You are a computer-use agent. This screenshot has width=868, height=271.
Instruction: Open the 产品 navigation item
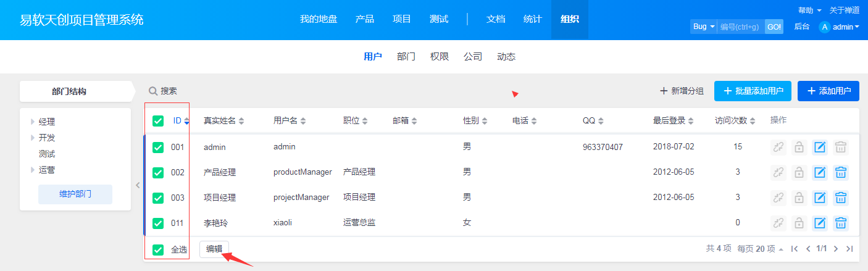point(365,19)
